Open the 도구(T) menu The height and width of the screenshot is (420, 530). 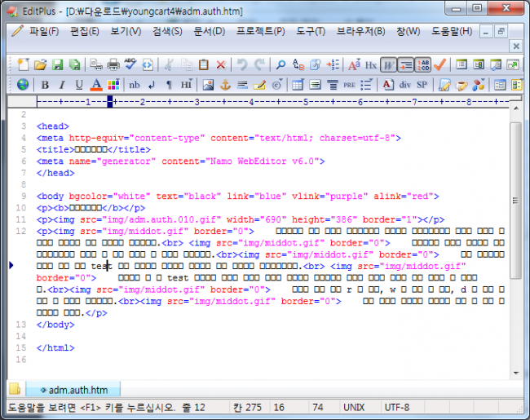tap(309, 31)
